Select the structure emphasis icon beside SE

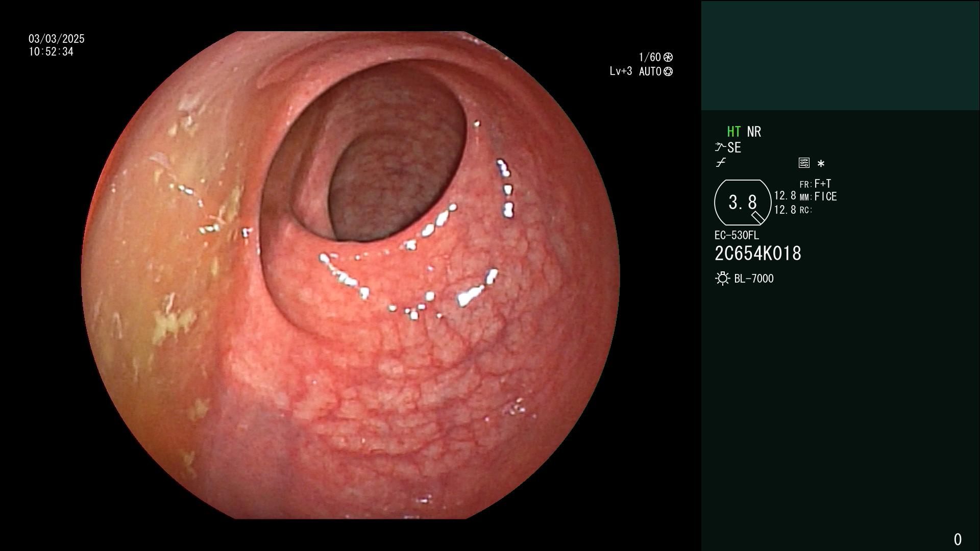click(x=720, y=147)
